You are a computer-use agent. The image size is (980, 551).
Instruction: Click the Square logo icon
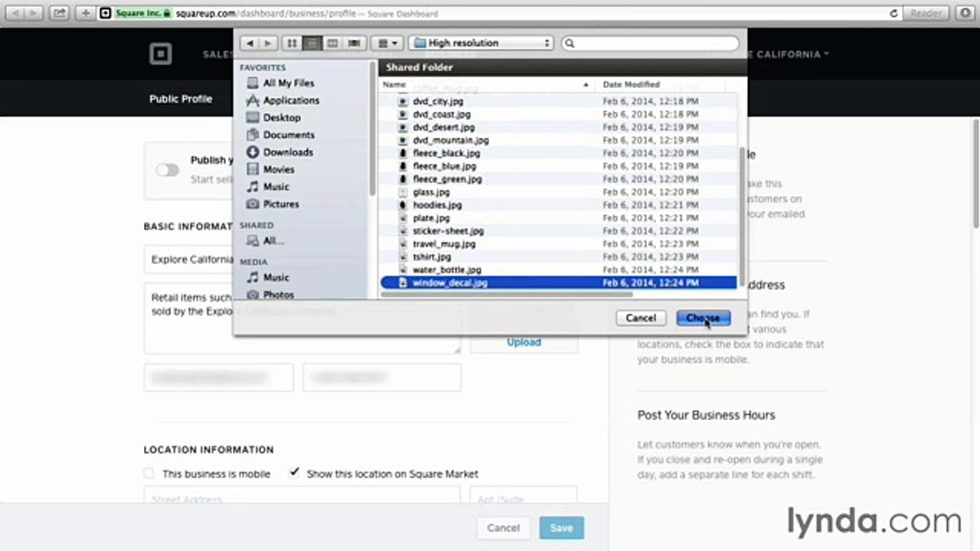tap(161, 54)
